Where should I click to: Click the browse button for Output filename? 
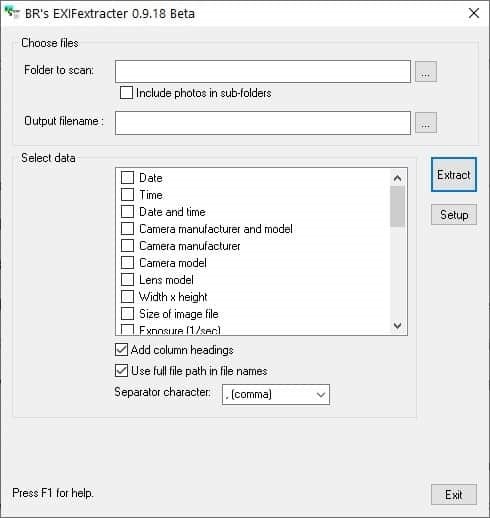(426, 122)
